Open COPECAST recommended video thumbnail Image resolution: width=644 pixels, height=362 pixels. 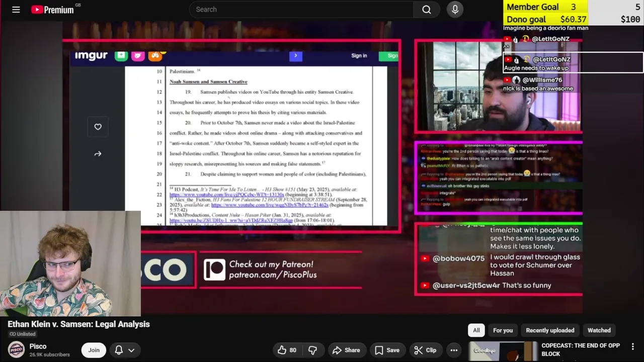(x=503, y=351)
